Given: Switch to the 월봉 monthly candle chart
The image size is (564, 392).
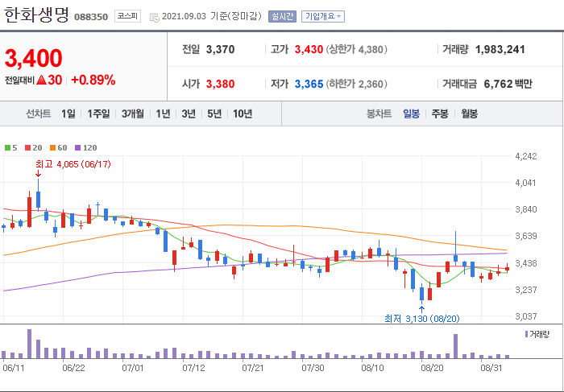Looking at the screenshot, I should coord(470,114).
